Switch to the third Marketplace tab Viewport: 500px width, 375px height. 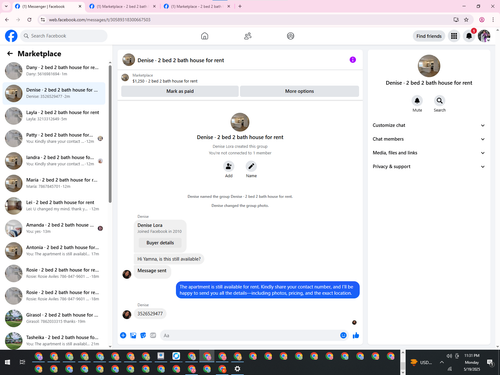click(197, 6)
